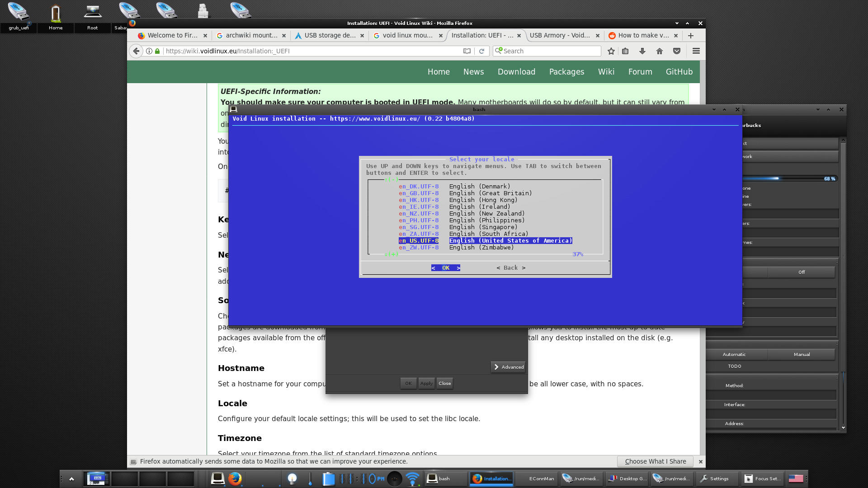Show Firefox bookmarks list icon
Viewport: 868px width, 488px height.
(625, 51)
